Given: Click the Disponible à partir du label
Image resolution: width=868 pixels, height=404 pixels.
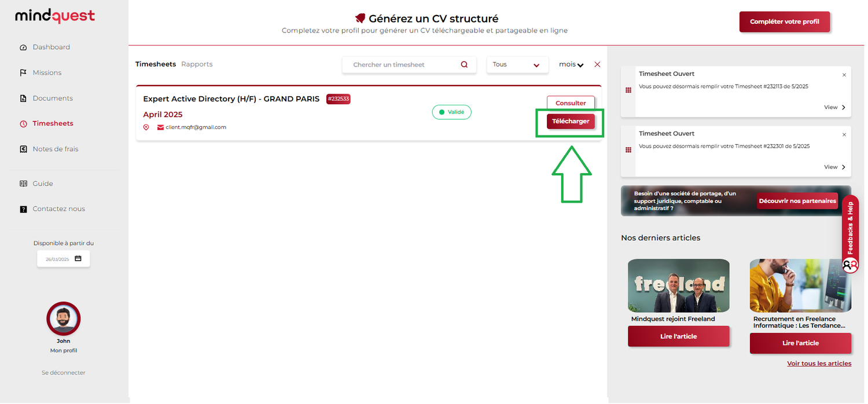Looking at the screenshot, I should click(64, 244).
